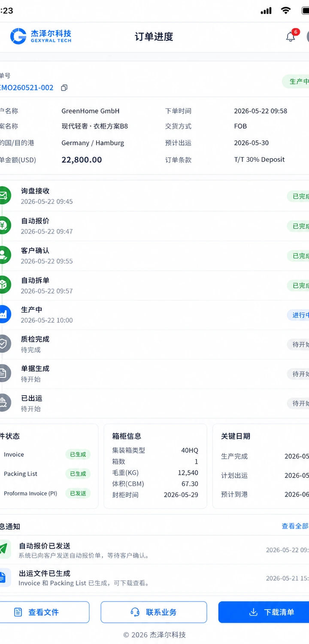Click the 询盘接收 step title
This screenshot has width=309, height=644.
(x=35, y=191)
